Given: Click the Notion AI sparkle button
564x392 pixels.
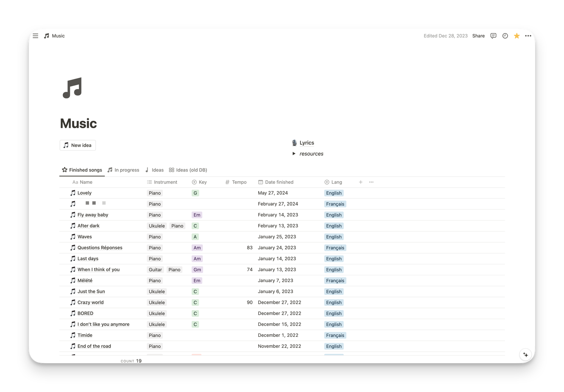Looking at the screenshot, I should (525, 355).
